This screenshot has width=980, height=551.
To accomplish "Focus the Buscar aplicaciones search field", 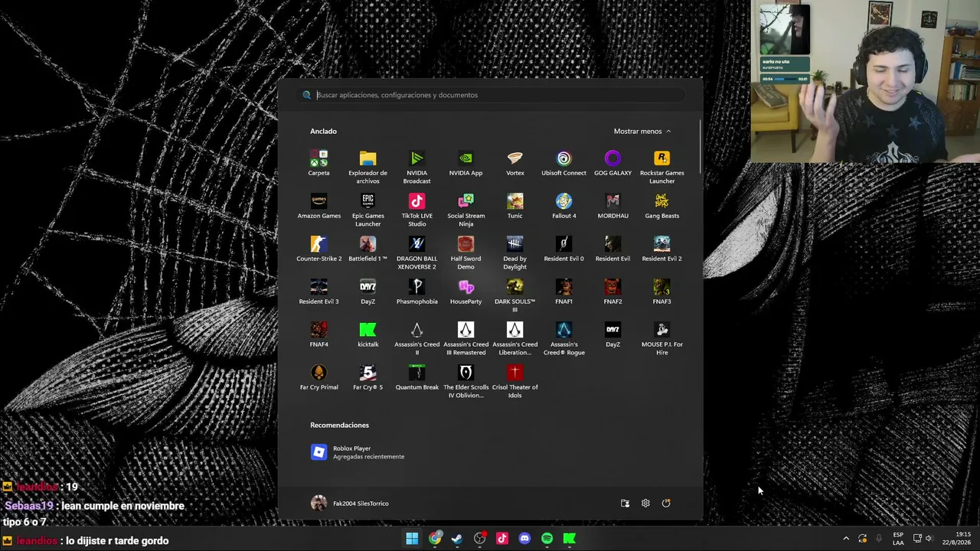I will point(491,95).
